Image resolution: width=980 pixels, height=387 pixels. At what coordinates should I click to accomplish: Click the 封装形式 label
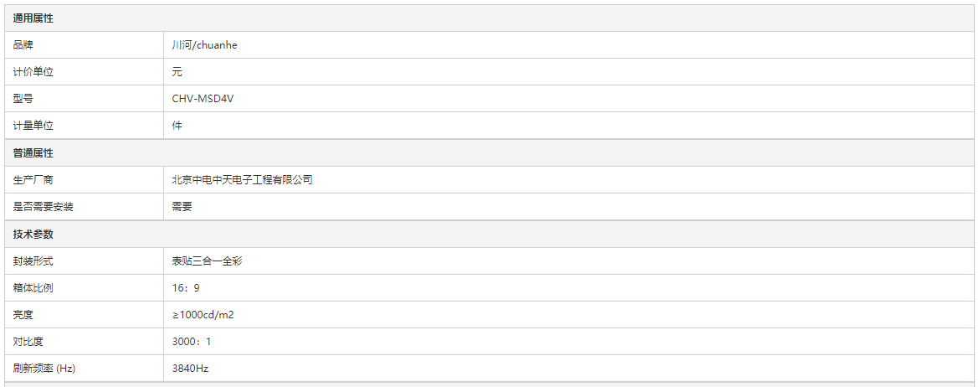pyautogui.click(x=33, y=261)
